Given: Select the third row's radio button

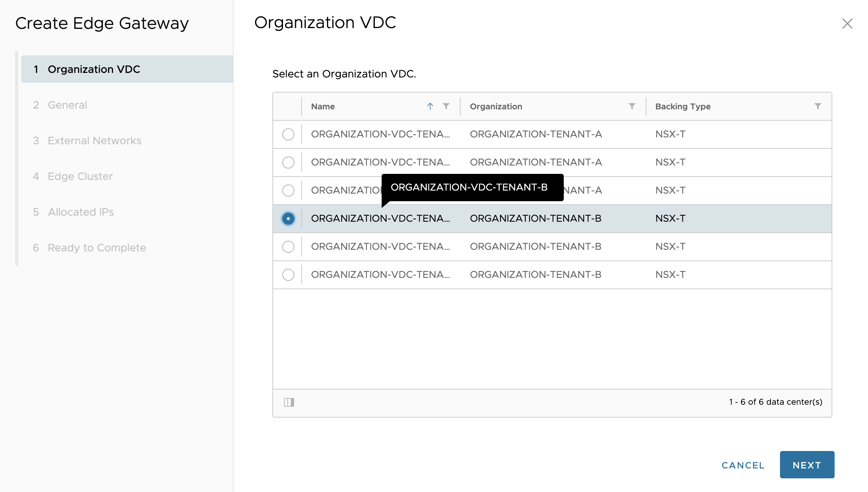Looking at the screenshot, I should point(288,191).
